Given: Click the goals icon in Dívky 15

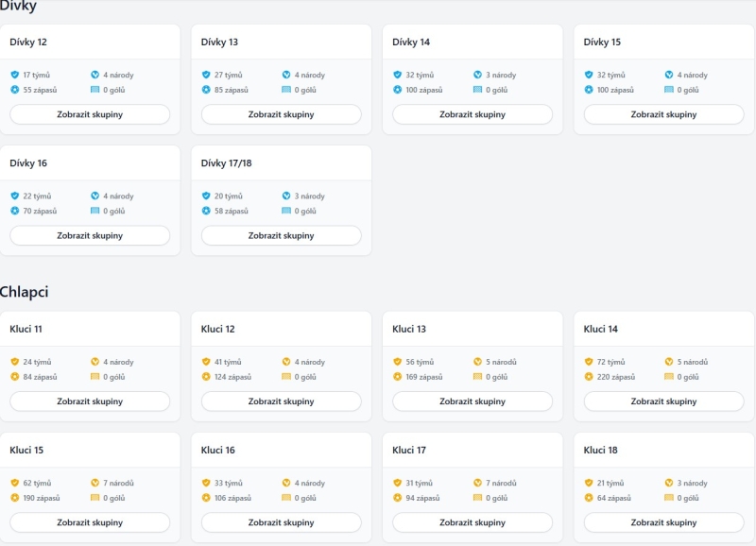Looking at the screenshot, I should pyautogui.click(x=669, y=90).
